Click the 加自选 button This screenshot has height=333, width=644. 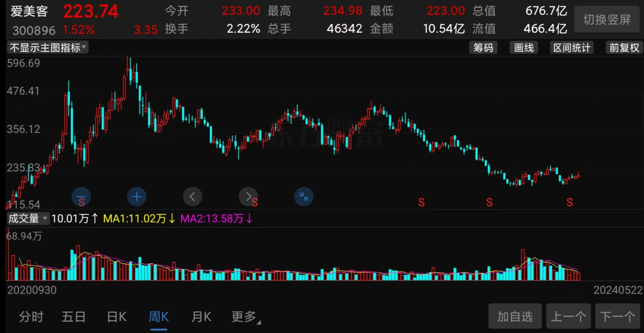coord(515,316)
